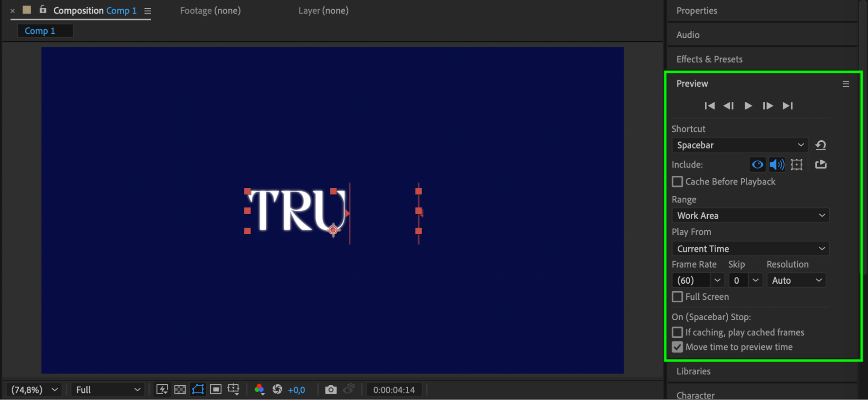Viewport: 868px width, 400px height.
Task: Open Fast Previews options
Action: (162, 389)
